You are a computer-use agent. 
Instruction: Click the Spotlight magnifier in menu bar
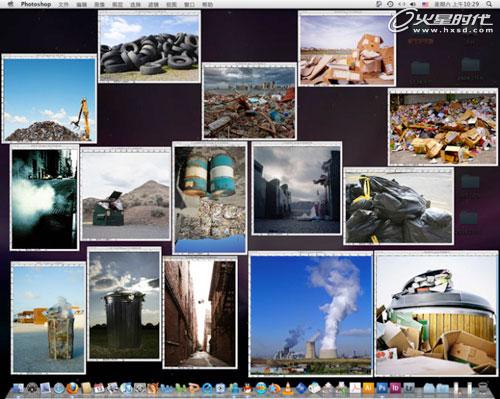[489, 4]
